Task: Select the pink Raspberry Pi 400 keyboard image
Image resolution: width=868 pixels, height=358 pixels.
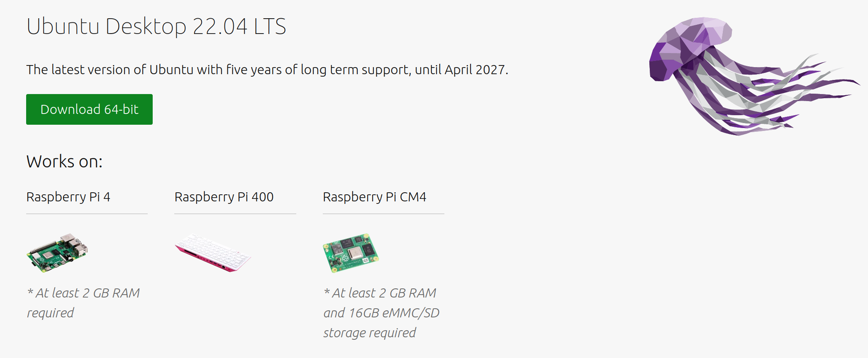Action: (213, 252)
